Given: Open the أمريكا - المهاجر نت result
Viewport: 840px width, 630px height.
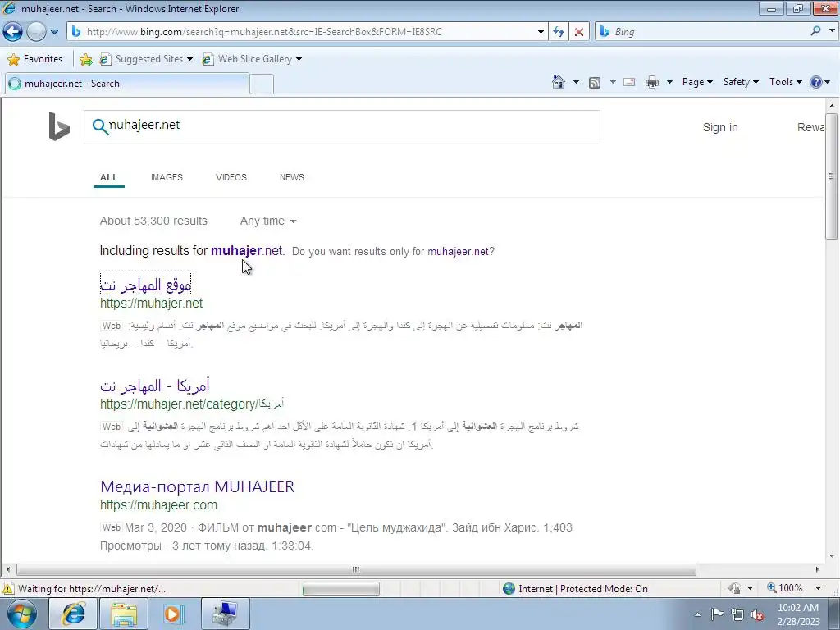Looking at the screenshot, I should pyautogui.click(x=155, y=386).
